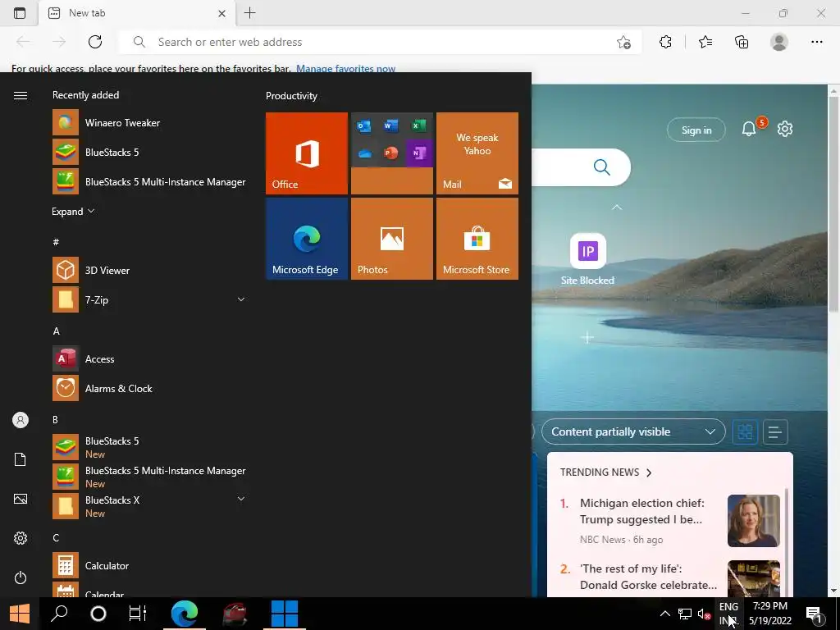Open the volume control in tray
The width and height of the screenshot is (840, 630).
tap(703, 614)
